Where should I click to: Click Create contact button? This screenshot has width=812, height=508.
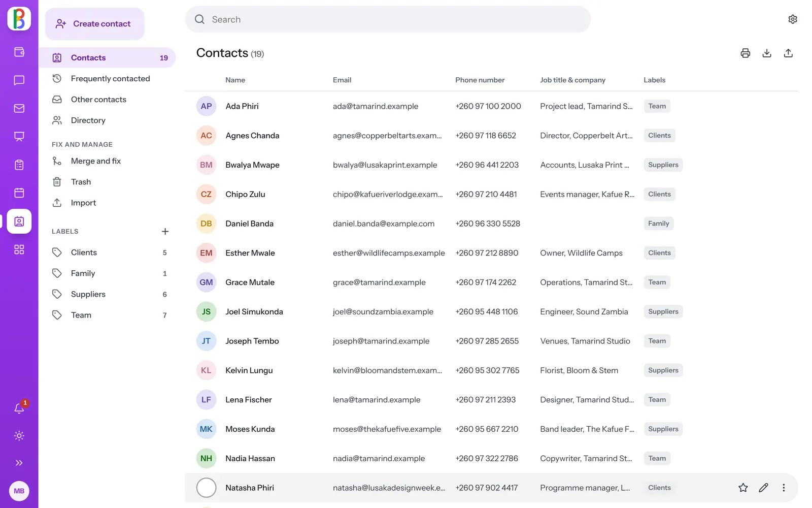pos(95,24)
